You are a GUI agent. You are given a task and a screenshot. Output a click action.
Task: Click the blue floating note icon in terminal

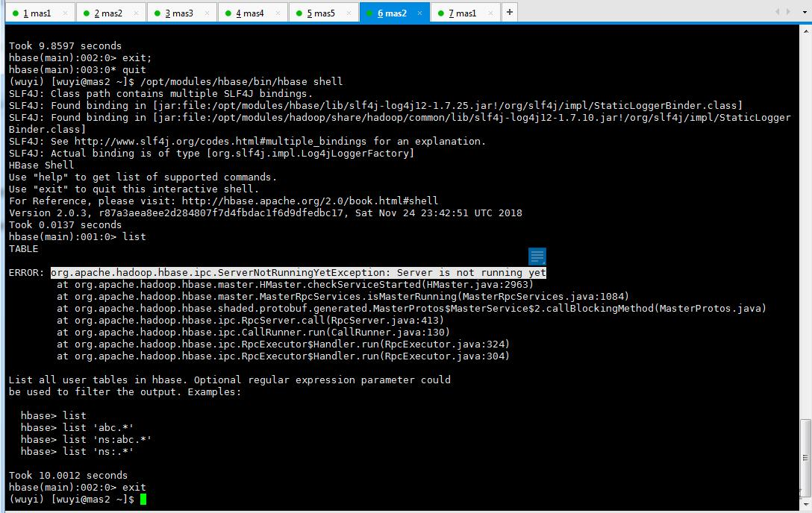point(537,256)
